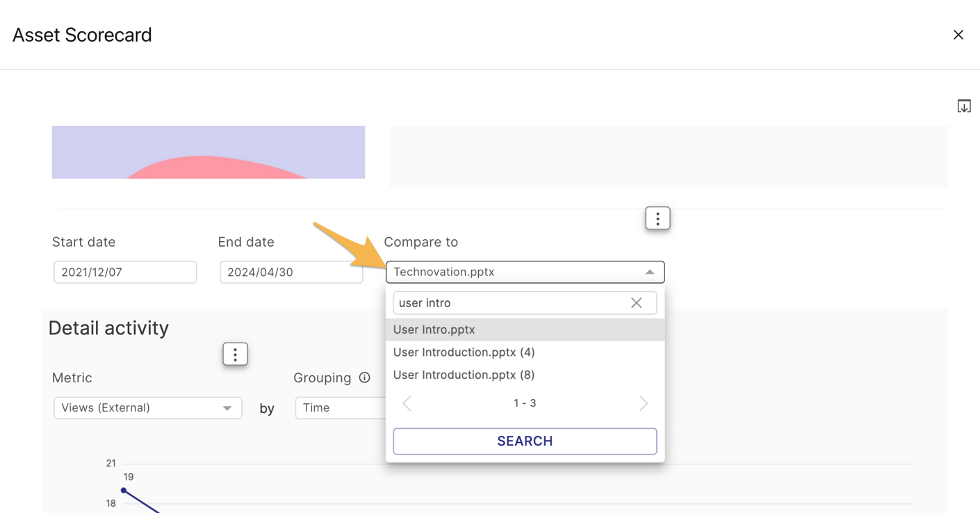Screen dimensions: 980x513
Task: Open the Grouping Time dropdown
Action: (x=339, y=408)
